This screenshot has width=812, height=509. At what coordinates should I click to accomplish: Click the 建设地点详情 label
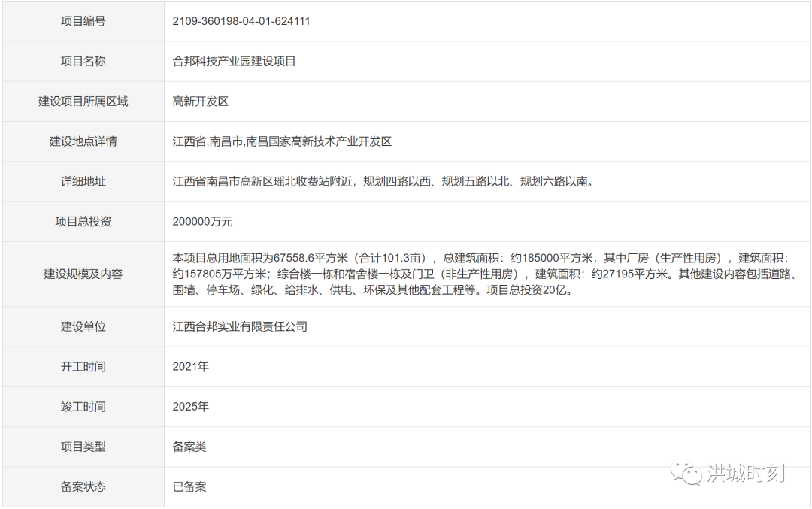click(83, 141)
